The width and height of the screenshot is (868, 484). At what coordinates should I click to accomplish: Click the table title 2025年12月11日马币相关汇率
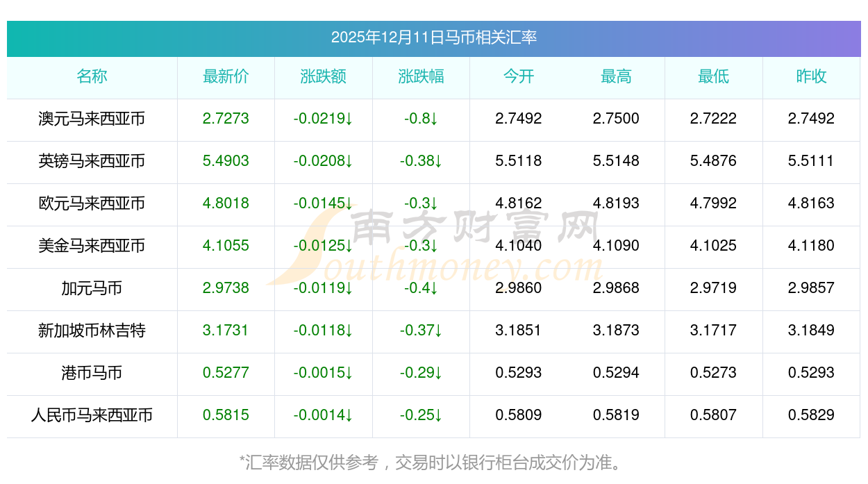(x=433, y=37)
